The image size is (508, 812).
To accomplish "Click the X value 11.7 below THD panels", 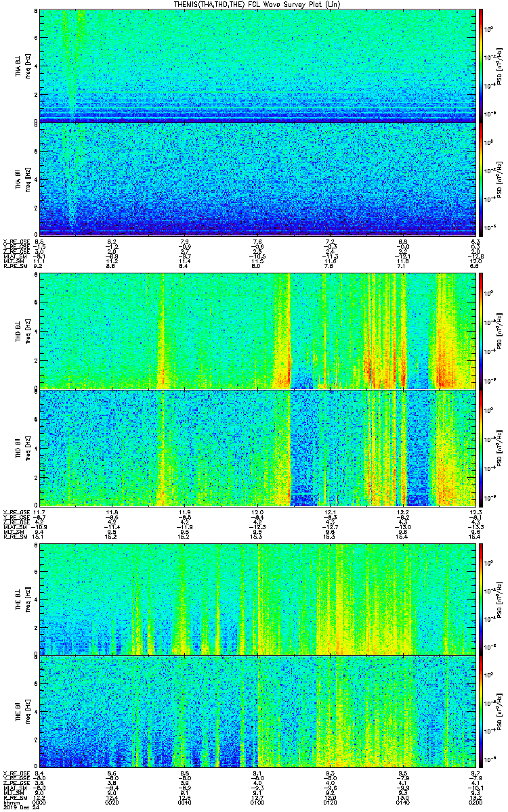I will coord(39,511).
